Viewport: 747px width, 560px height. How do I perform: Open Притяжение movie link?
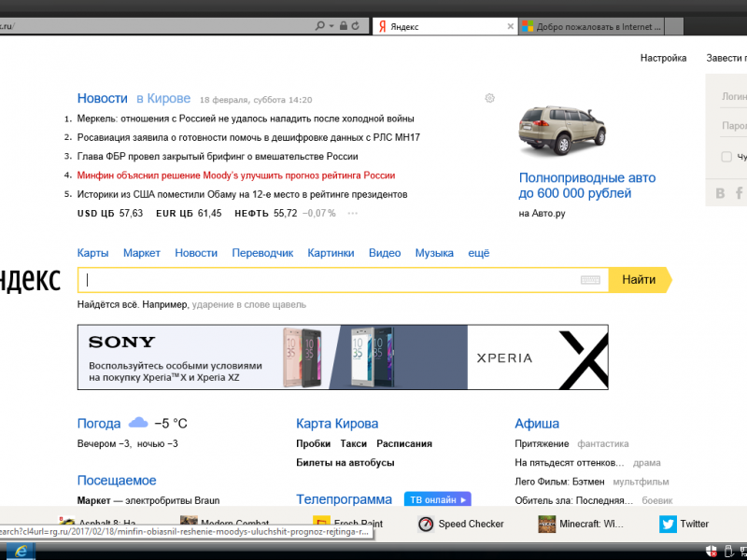(542, 444)
